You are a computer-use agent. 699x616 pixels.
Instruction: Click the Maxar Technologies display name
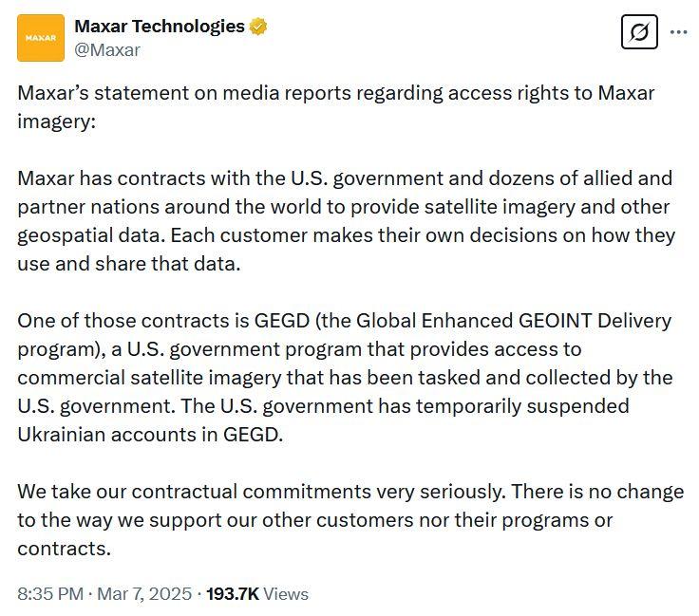pos(160,27)
